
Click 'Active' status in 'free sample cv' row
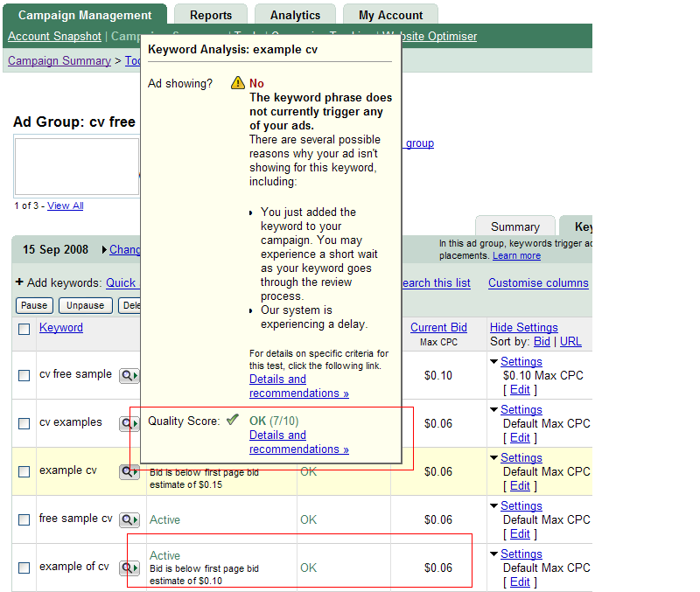[x=164, y=519]
